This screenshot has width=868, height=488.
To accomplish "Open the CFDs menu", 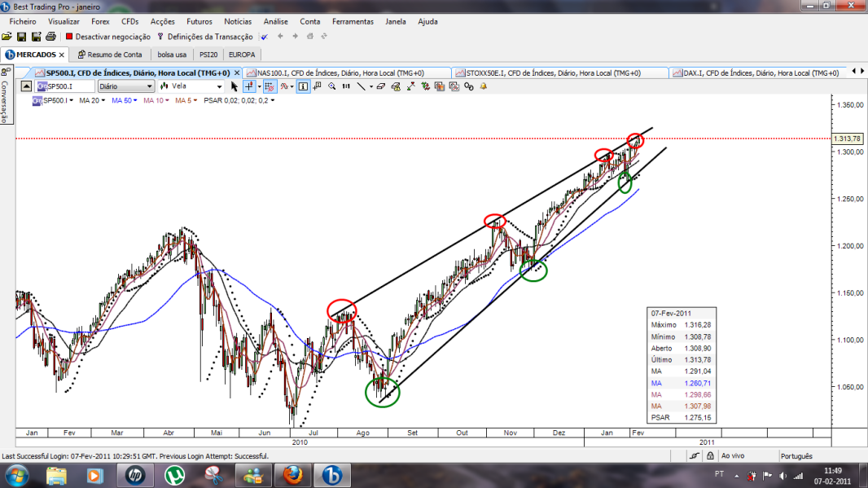I will [x=130, y=22].
